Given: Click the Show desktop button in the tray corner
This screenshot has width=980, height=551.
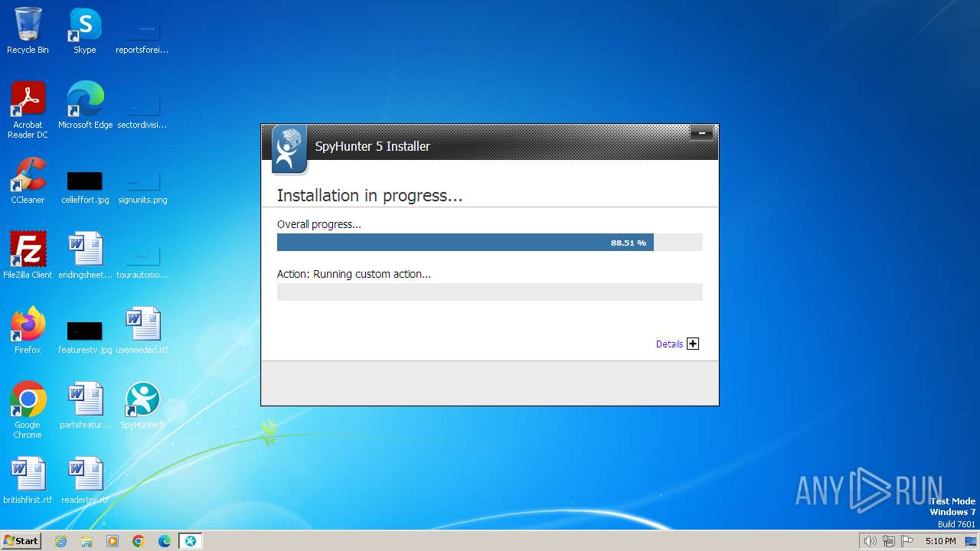Looking at the screenshot, I should 970,541.
